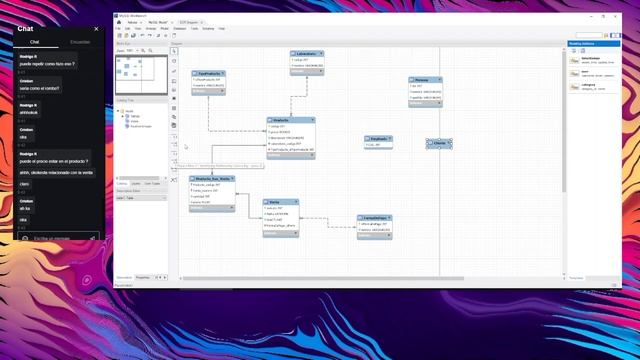Click the undo toolbar icon
The height and width of the screenshot is (360, 640).
(x=142, y=36)
